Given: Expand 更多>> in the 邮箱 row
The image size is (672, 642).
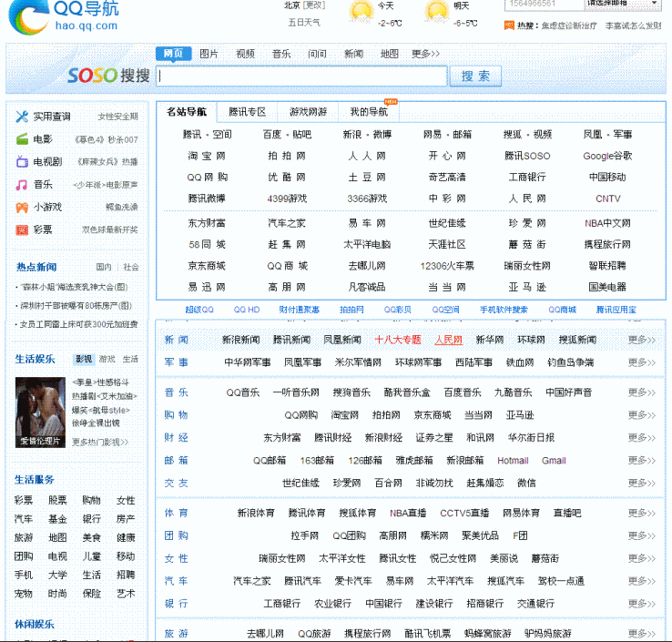Looking at the screenshot, I should [x=642, y=460].
